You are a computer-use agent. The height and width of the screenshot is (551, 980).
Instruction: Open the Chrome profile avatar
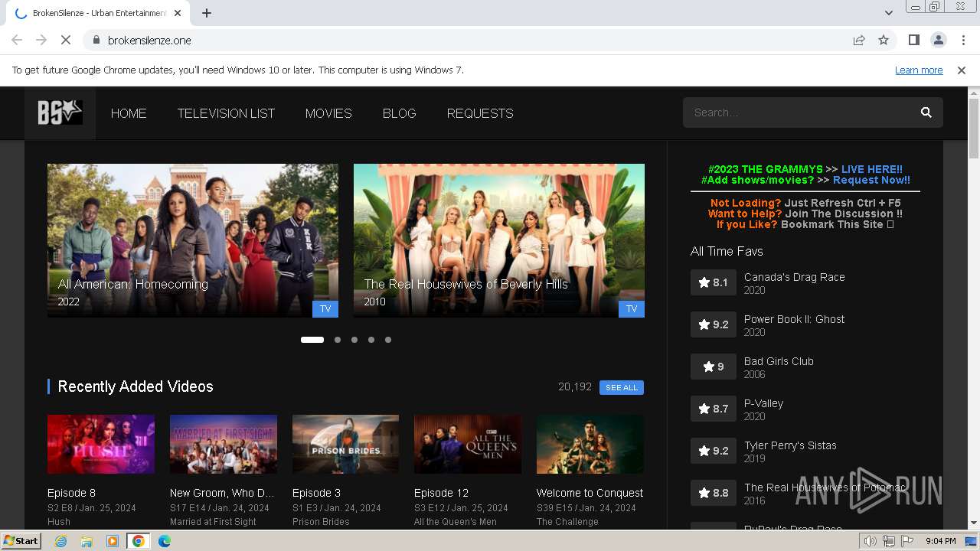(x=938, y=40)
